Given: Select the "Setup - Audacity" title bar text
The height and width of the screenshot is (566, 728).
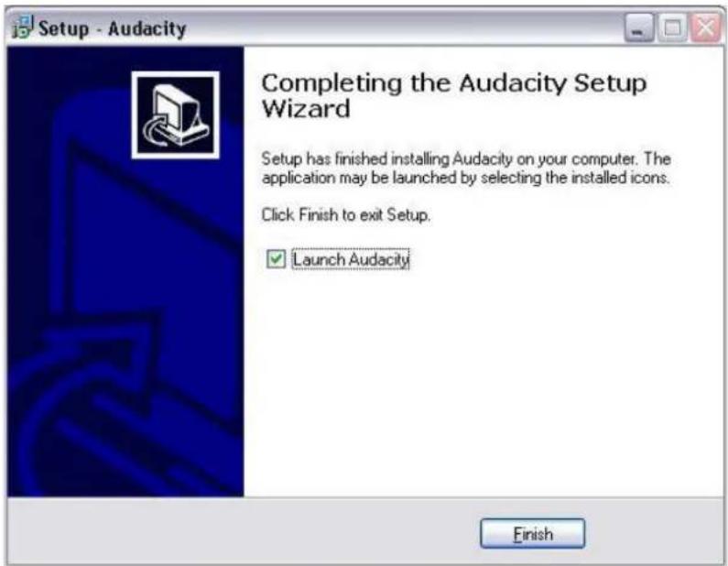Looking at the screenshot, I should (112, 28).
